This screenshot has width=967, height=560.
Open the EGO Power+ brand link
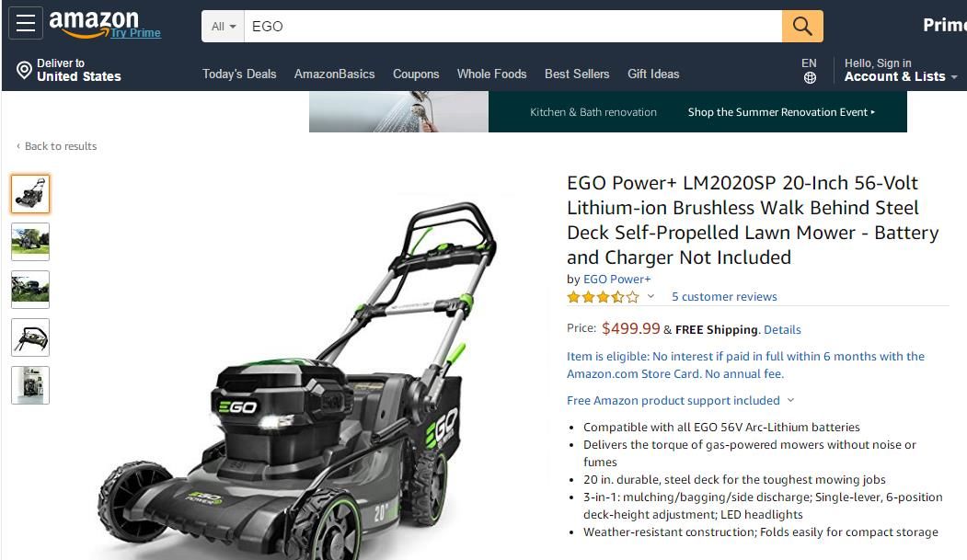click(616, 279)
